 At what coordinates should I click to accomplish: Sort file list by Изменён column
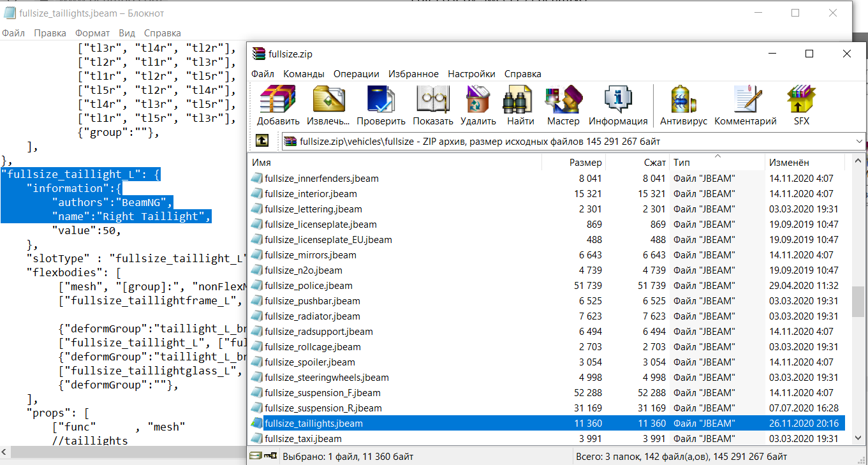coord(805,163)
